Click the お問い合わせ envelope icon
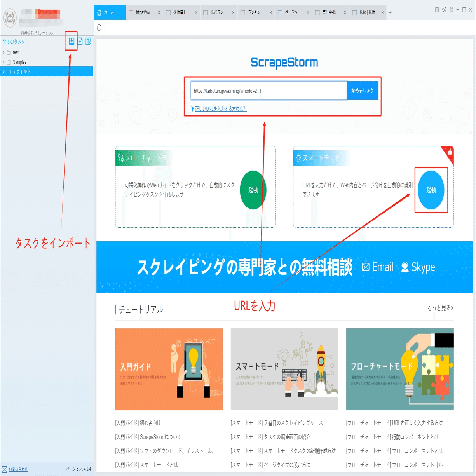 click(5, 469)
